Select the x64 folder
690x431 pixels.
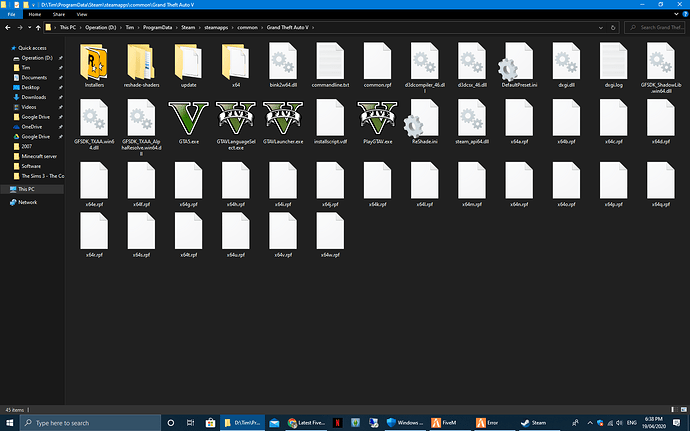[x=236, y=65]
